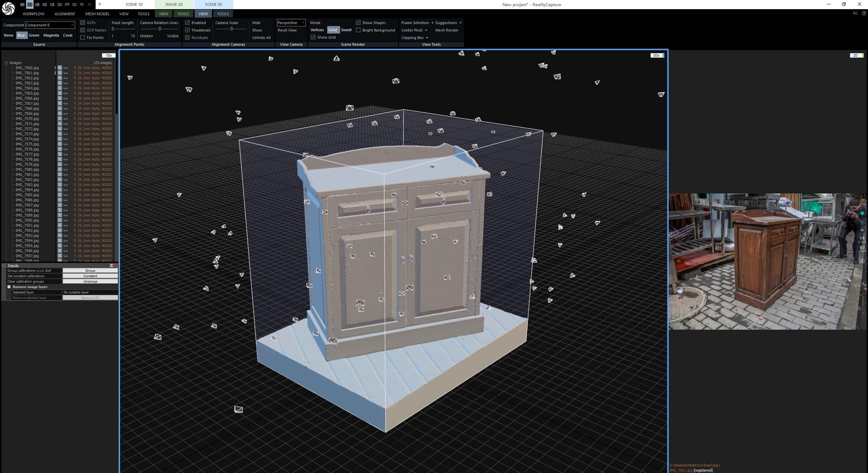The height and width of the screenshot is (473, 868).
Task: Click the Ungroup calibration button
Action: pos(90,281)
